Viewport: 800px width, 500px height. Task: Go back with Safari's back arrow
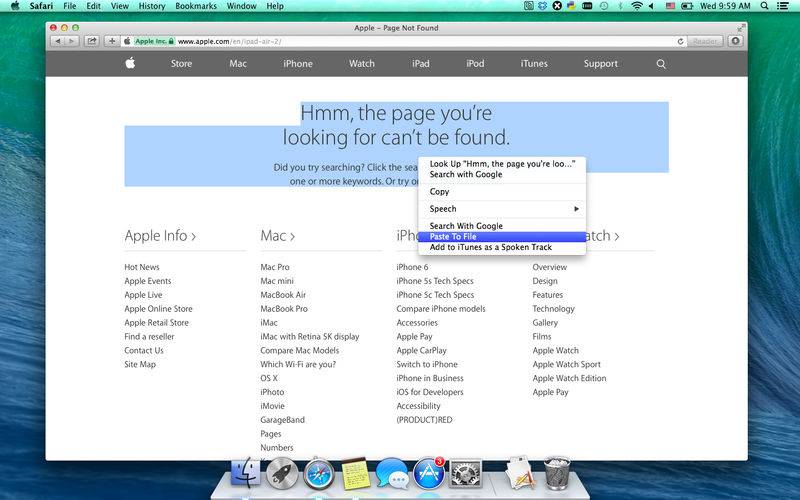(x=58, y=41)
